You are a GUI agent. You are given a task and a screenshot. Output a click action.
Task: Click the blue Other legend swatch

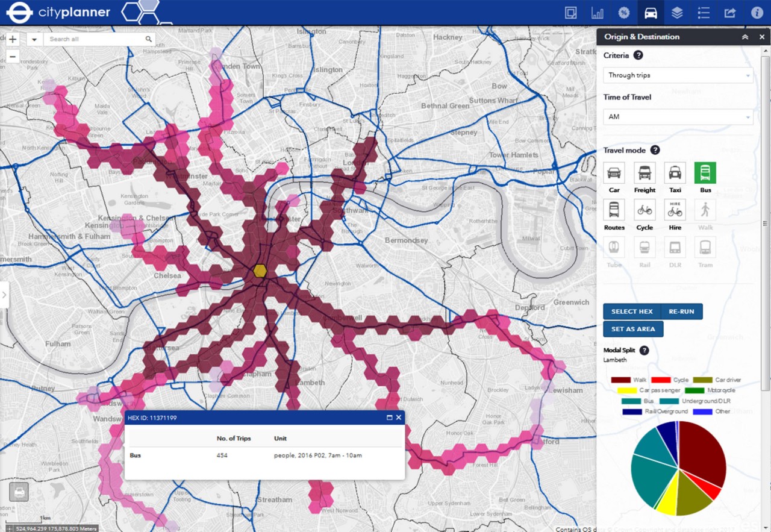[702, 412]
